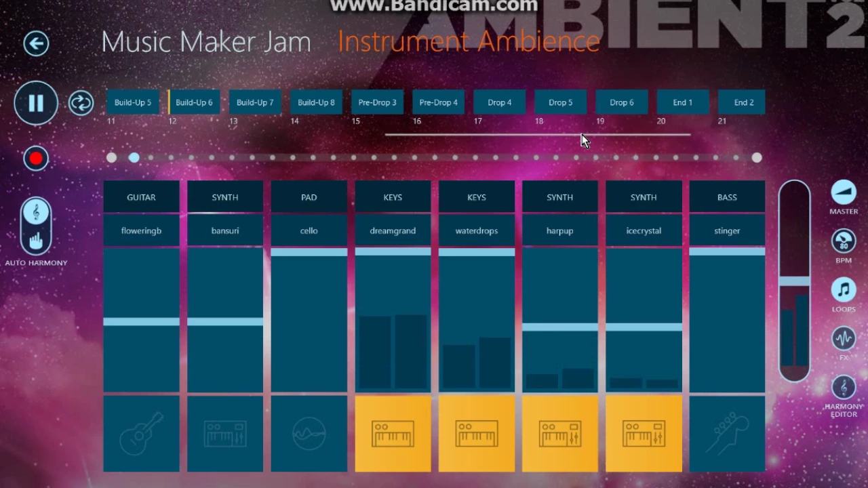
Task: Jump to the Drop 6 part
Action: (621, 102)
